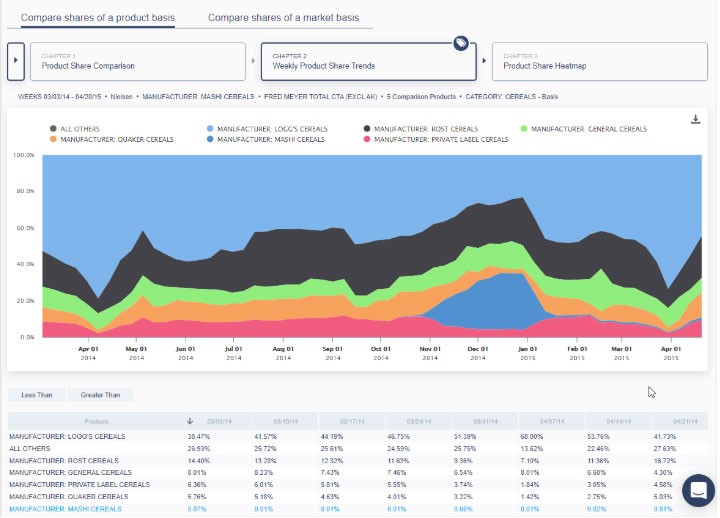The width and height of the screenshot is (720, 518).
Task: Click arrow between Chapter 2 and Chapter 3
Action: [x=484, y=61]
